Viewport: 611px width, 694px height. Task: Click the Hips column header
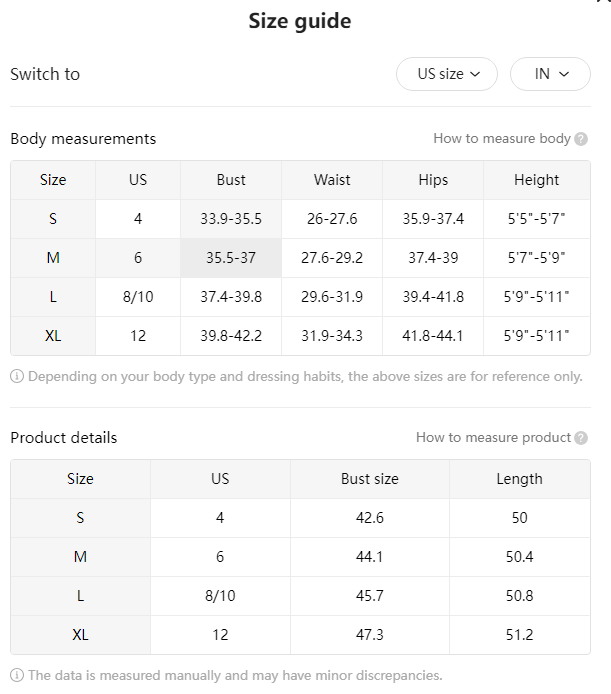tap(433, 180)
